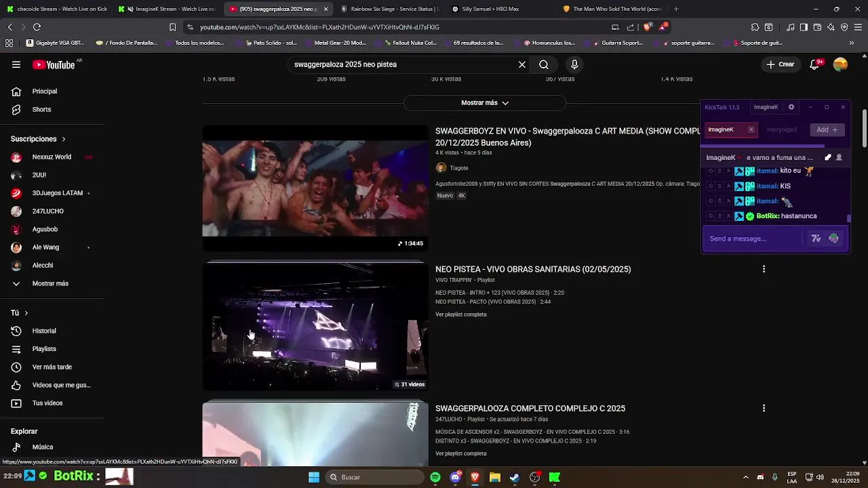Open Playlists in the sidebar

click(44, 348)
